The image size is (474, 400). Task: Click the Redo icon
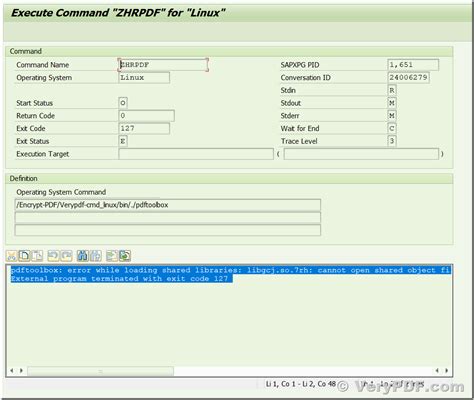(66, 256)
